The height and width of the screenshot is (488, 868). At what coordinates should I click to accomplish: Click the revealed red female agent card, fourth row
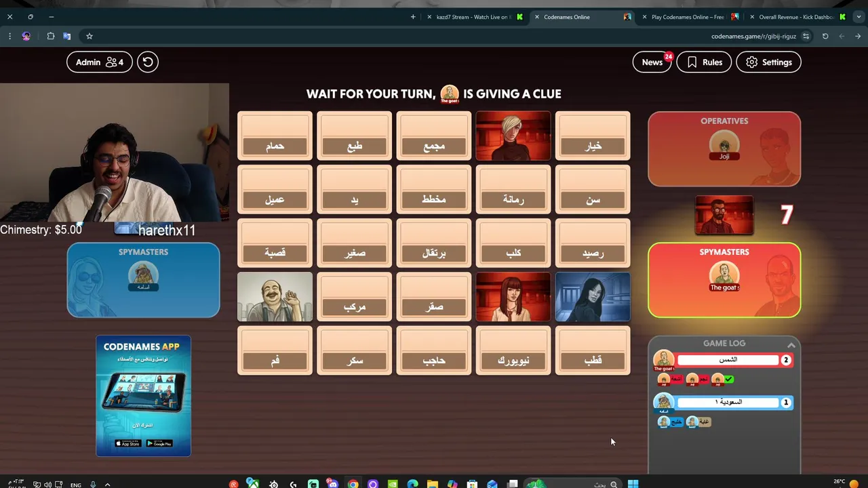tap(513, 296)
